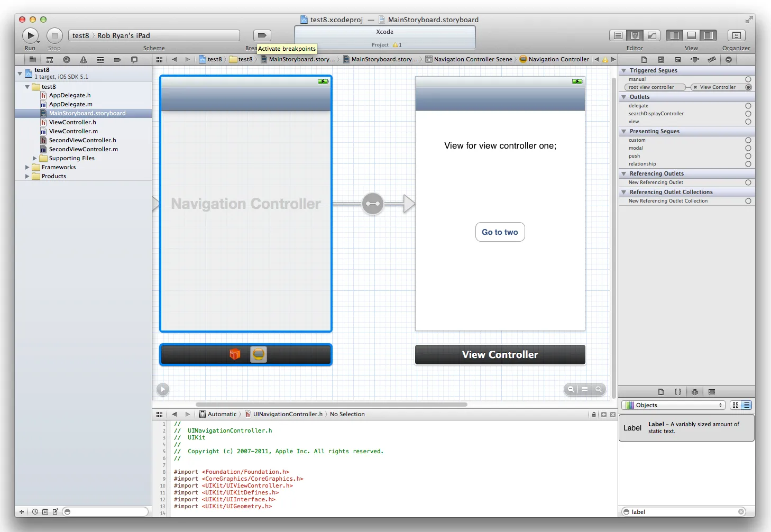The image size is (771, 532).
Task: Show Code Snippet library
Action: point(678,392)
